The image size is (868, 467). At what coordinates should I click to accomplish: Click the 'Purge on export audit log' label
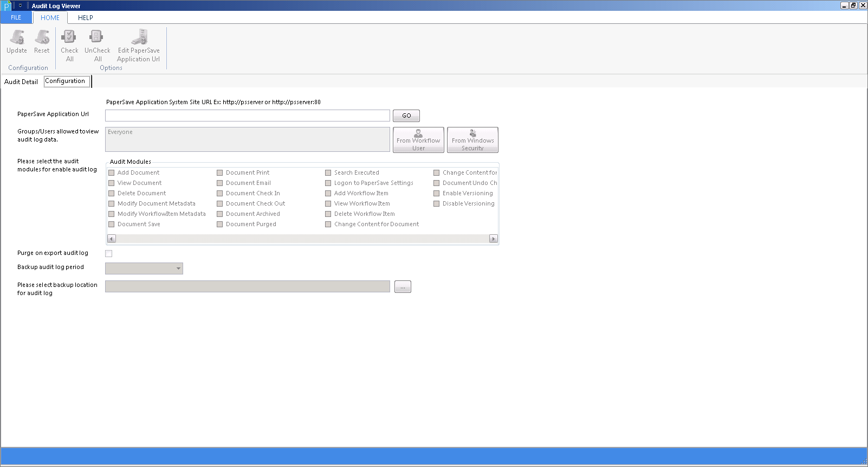(x=53, y=253)
